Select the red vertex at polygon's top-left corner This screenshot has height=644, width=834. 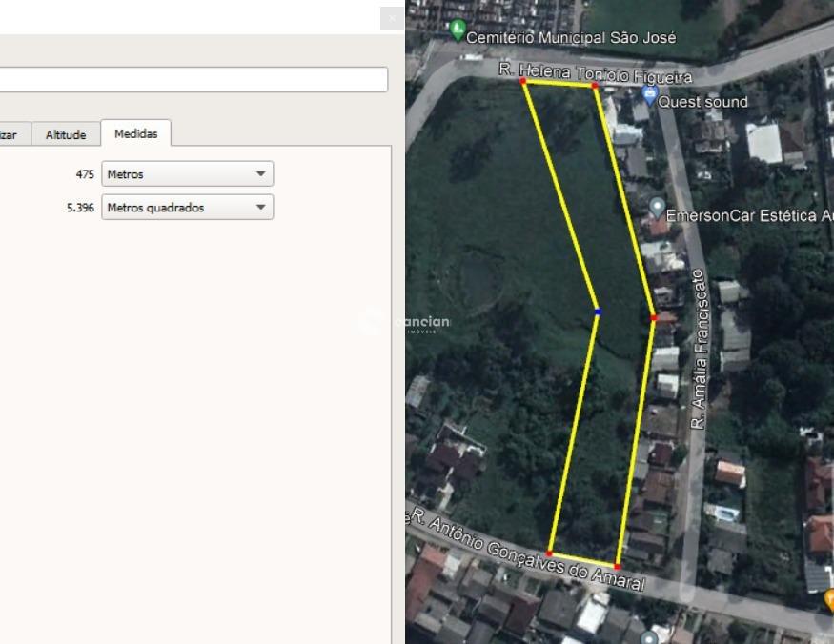coord(522,81)
